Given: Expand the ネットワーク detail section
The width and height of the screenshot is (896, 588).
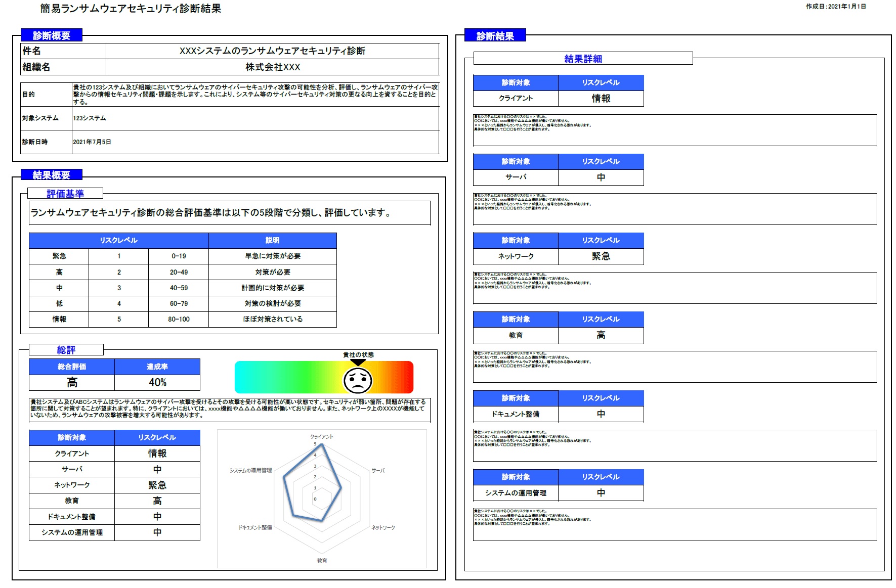Looking at the screenshot, I should [515, 256].
